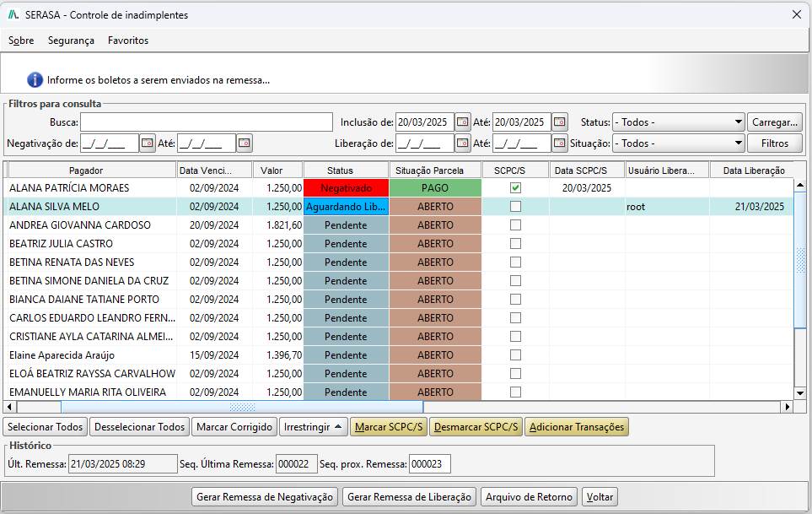Click the table scroll-up arrow
This screenshot has width=812, height=514.
click(x=800, y=185)
